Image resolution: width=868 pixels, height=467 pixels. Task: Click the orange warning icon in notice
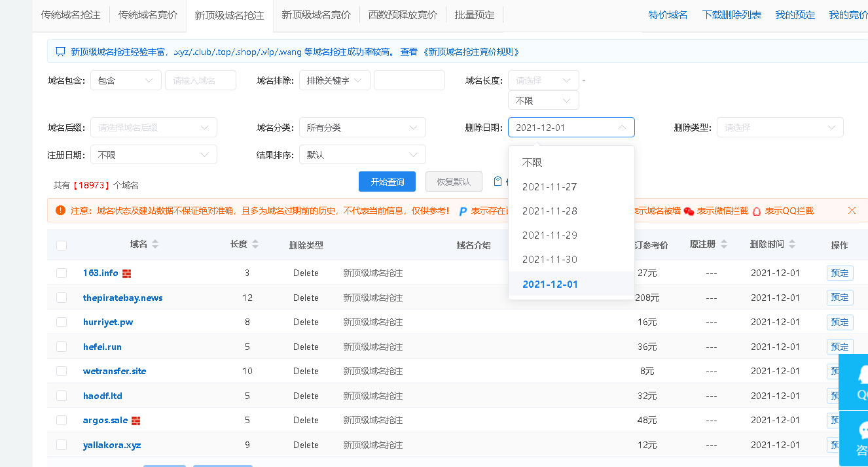pos(61,211)
